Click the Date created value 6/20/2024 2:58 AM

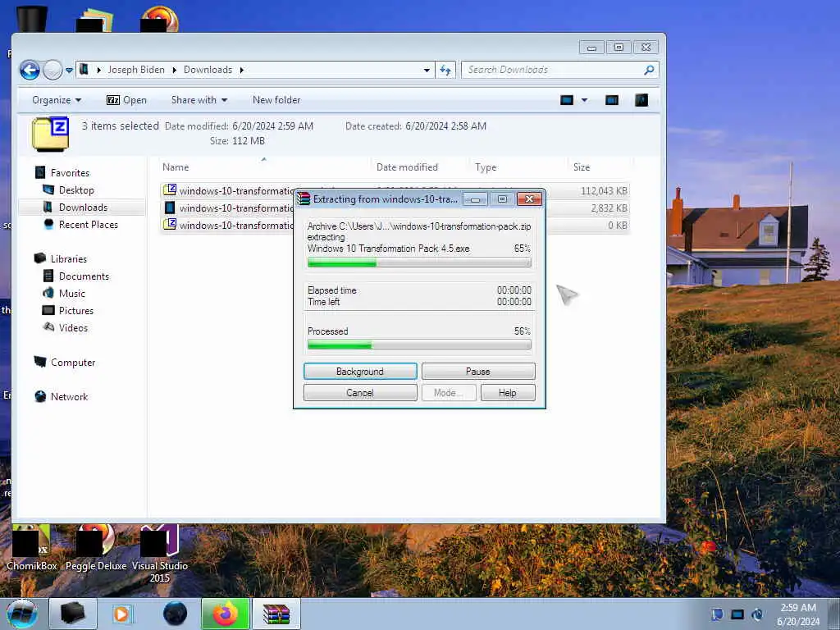(445, 126)
